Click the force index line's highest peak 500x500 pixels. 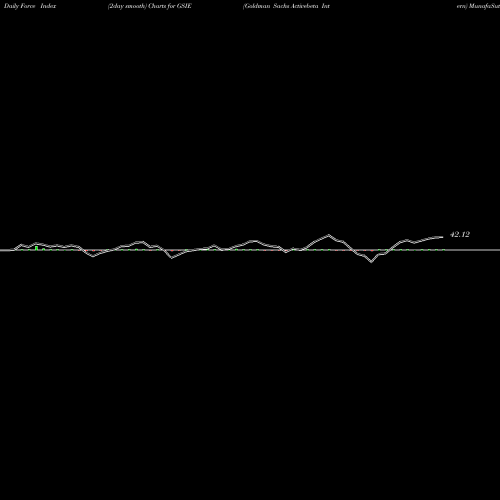(329, 235)
